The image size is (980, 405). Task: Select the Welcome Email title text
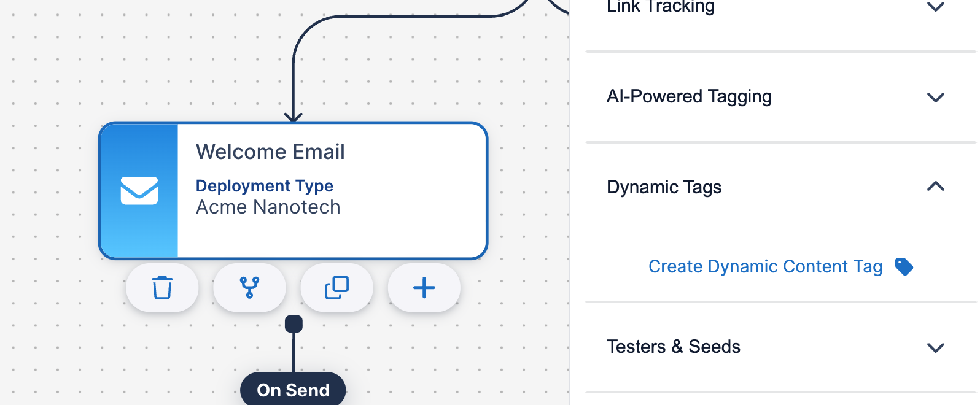coord(270,152)
